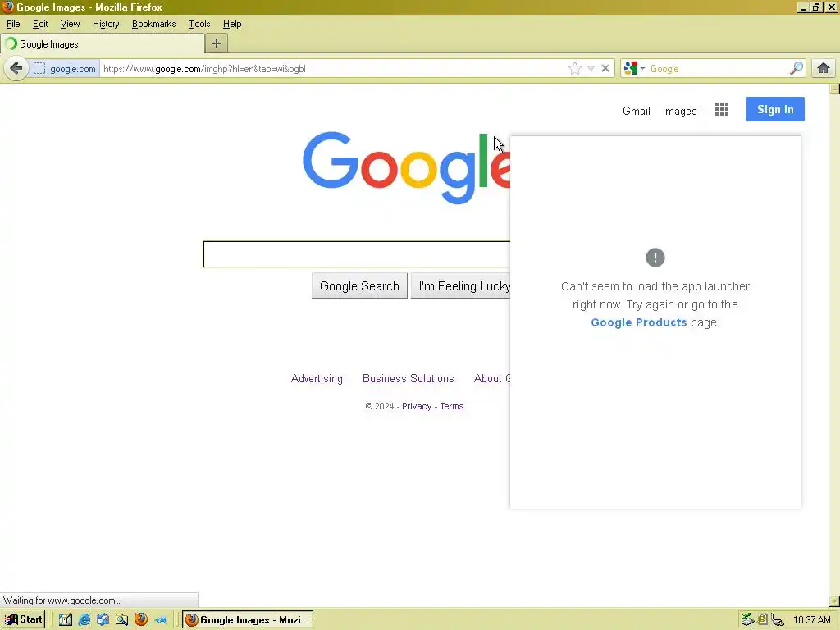Click the magnifier folder quick launch icon

tap(121, 620)
